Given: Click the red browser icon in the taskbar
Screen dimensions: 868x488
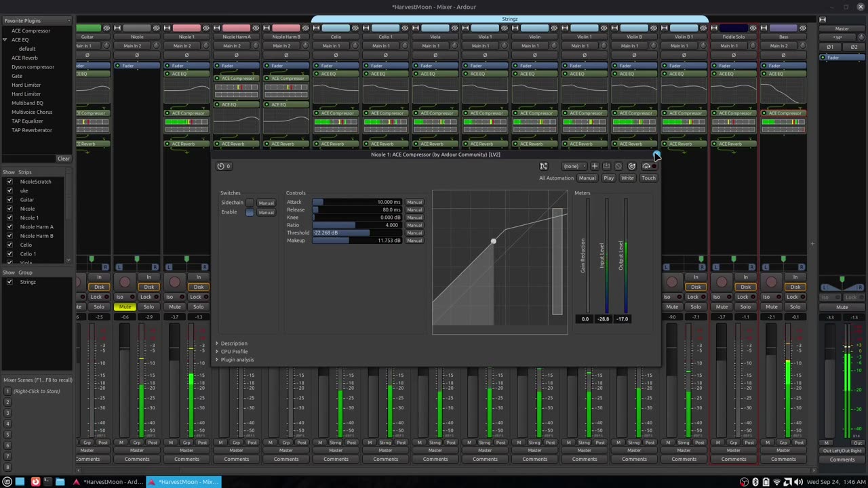Looking at the screenshot, I should tap(35, 482).
